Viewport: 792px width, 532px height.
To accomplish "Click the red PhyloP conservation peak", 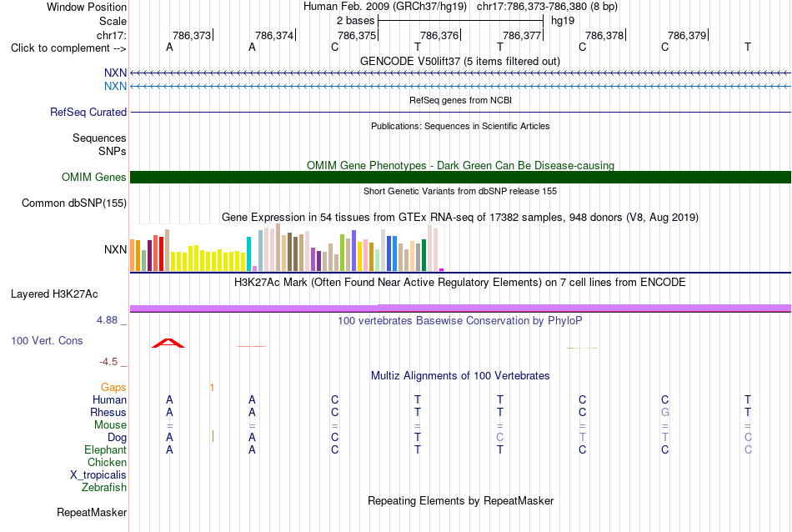I will tap(168, 343).
